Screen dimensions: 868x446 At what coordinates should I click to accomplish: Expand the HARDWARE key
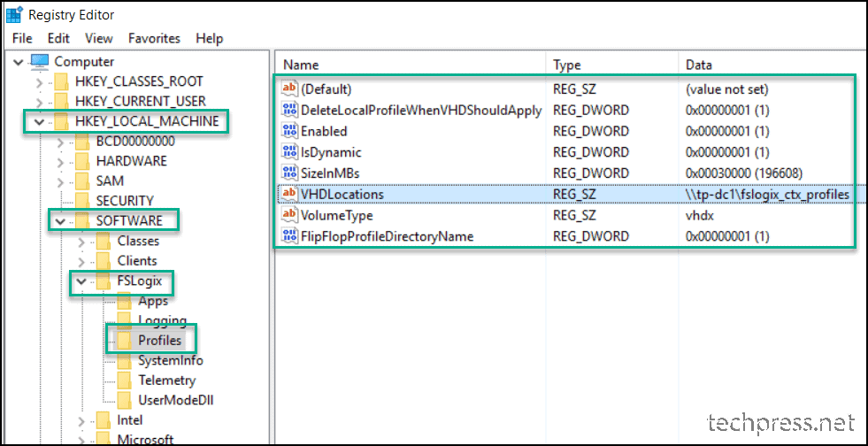coord(60,162)
